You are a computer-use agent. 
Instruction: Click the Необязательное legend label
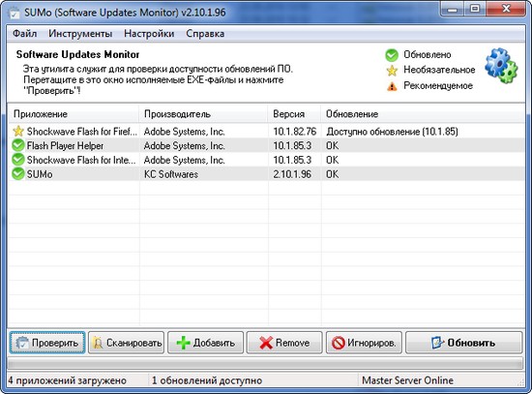point(439,70)
